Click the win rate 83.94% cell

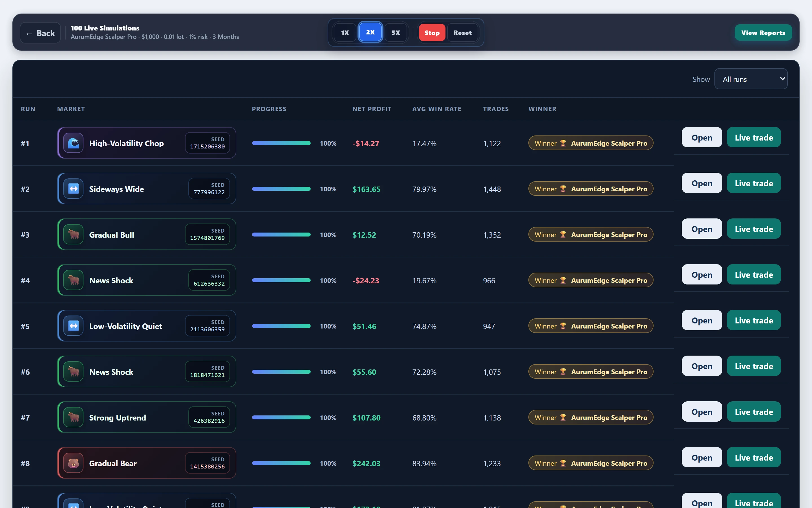[x=424, y=463]
